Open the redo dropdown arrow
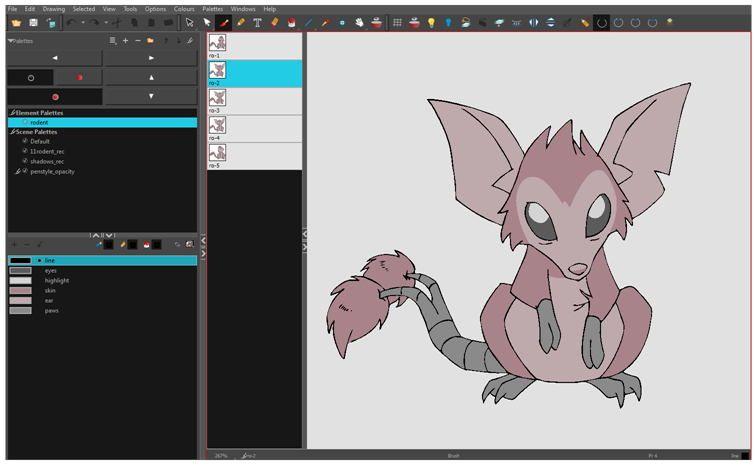756x465 pixels. [106, 22]
